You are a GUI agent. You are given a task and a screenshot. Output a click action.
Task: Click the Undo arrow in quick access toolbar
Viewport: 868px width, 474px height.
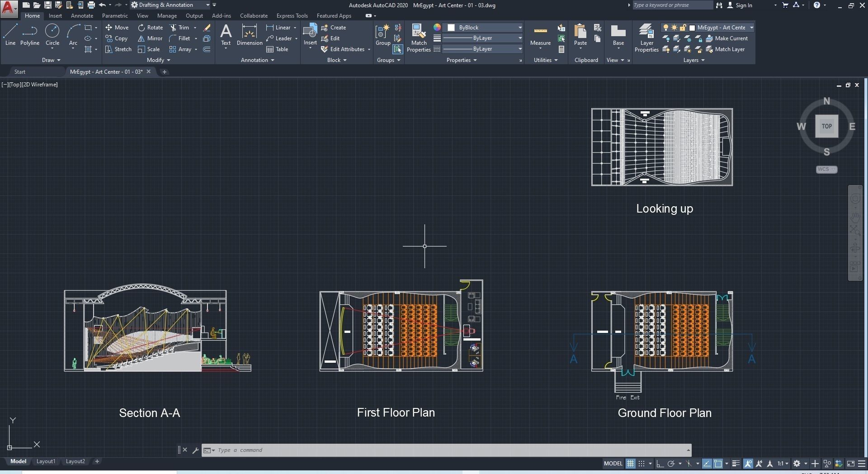pos(102,5)
